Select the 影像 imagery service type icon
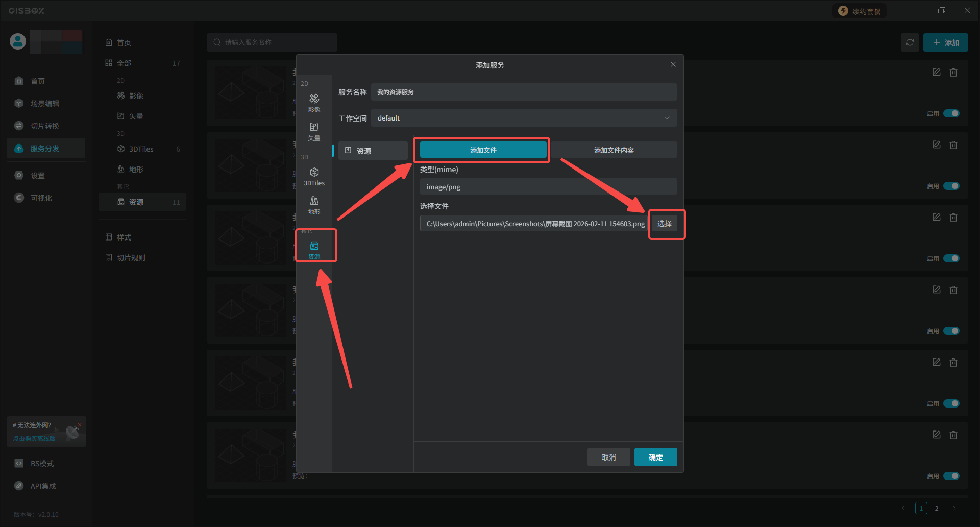The image size is (980, 527). (x=314, y=102)
